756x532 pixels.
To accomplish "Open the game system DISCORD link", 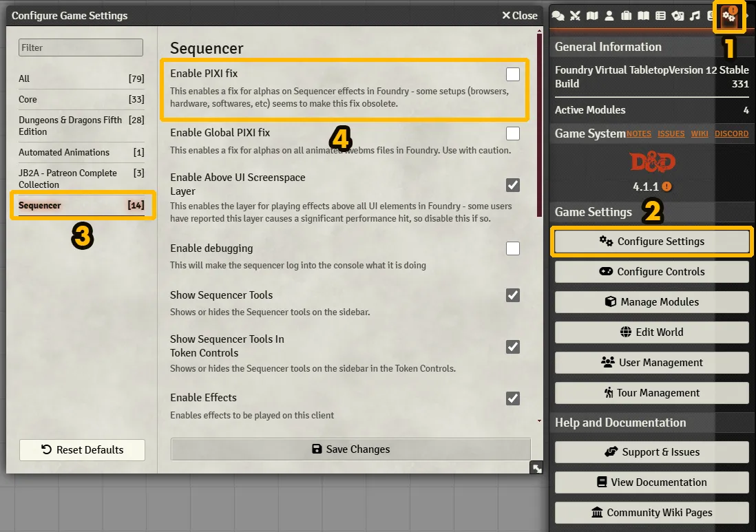I will tap(731, 134).
